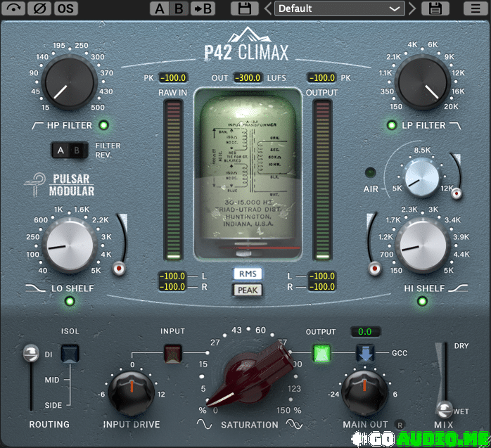Click the OUT -300.0 LUFS readout

[248, 77]
